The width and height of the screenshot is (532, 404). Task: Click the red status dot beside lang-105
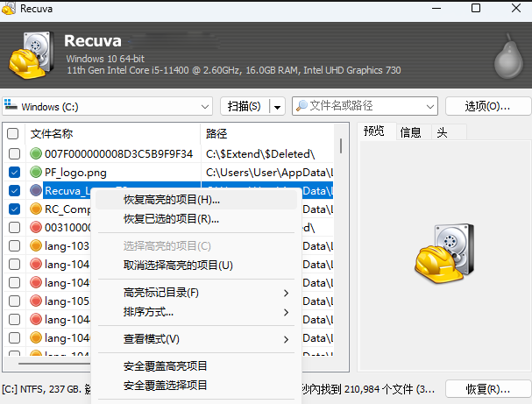coord(36,301)
